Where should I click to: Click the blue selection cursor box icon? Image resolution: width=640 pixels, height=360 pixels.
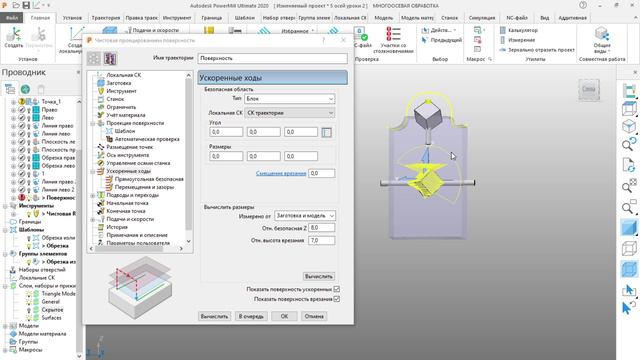point(629,290)
